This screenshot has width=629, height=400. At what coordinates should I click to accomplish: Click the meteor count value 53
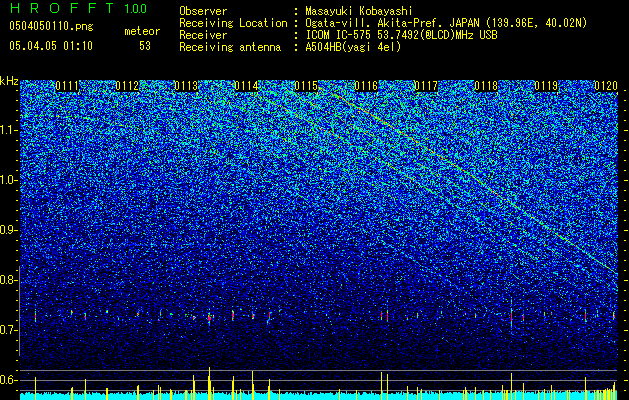click(145, 46)
